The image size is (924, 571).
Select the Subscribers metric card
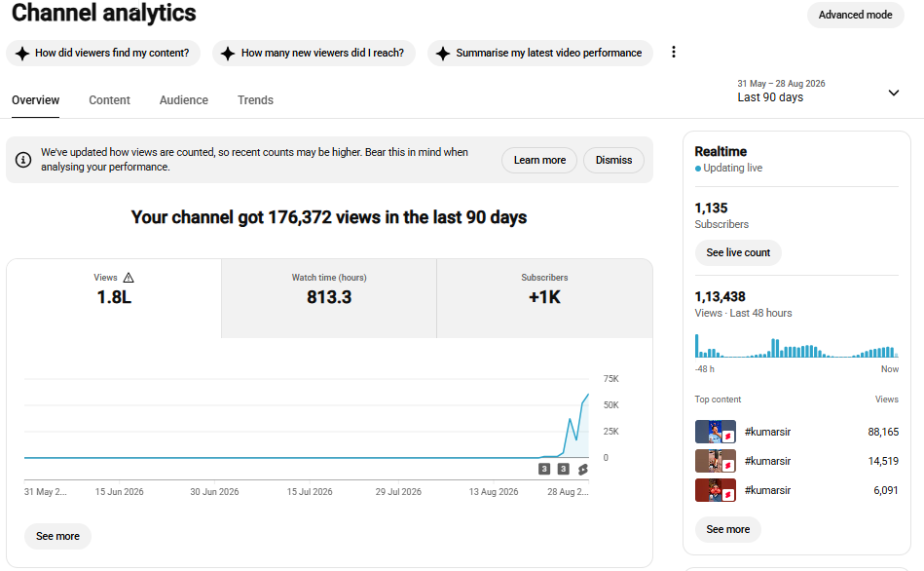pyautogui.click(x=544, y=298)
